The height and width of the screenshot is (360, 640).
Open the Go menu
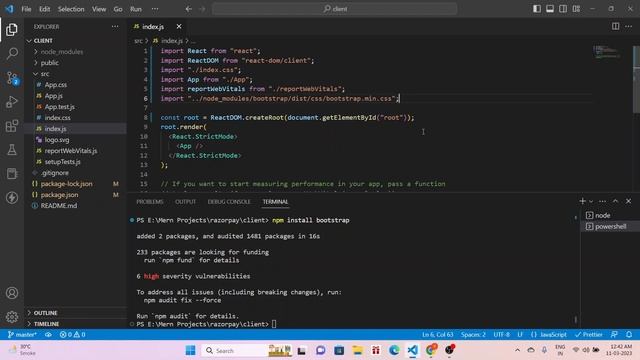point(118,9)
